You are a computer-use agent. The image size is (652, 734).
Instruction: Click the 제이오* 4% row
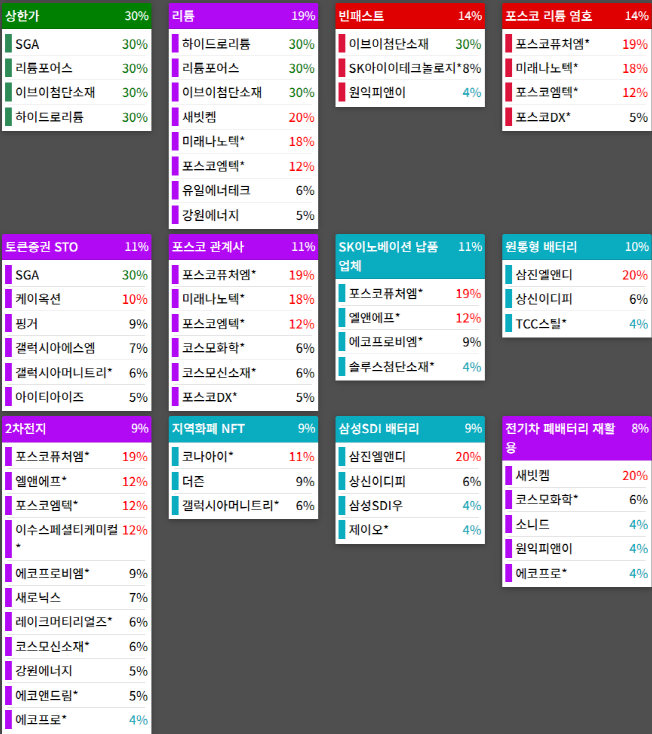tap(410, 530)
